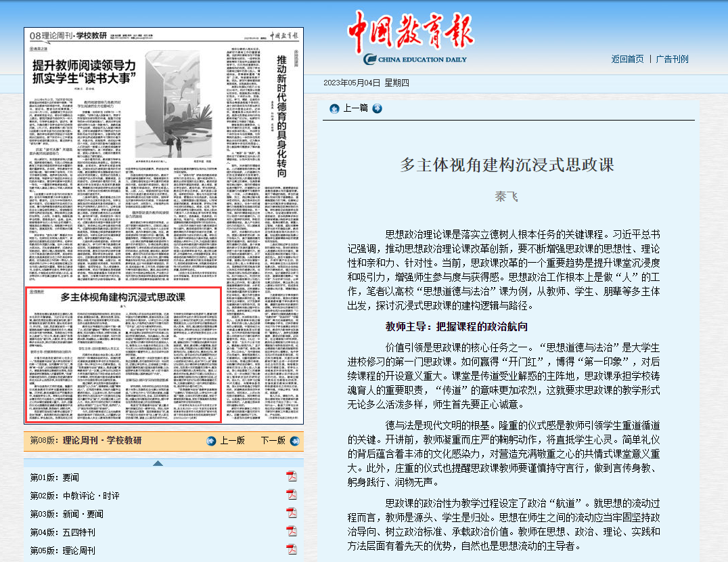The width and height of the screenshot is (728, 562).
Task: Click PDF icon beside 第04版 五四特刊
Action: point(292,532)
